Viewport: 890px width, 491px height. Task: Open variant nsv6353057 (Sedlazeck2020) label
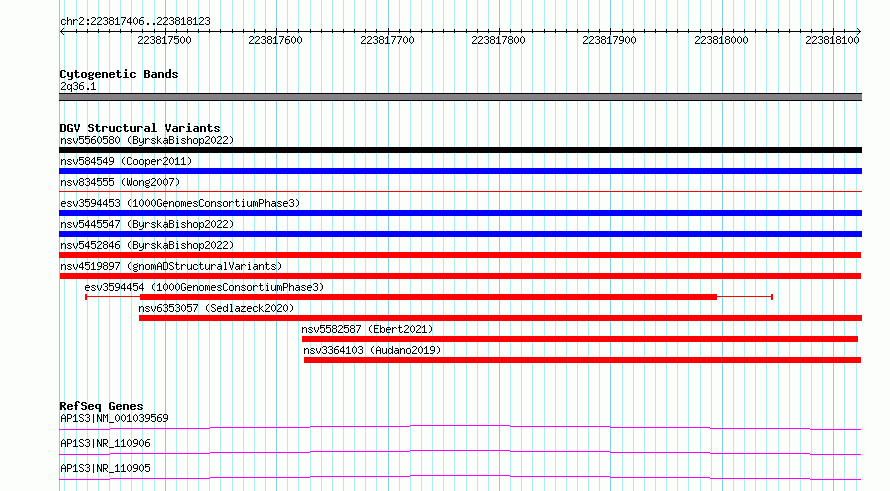(216, 308)
